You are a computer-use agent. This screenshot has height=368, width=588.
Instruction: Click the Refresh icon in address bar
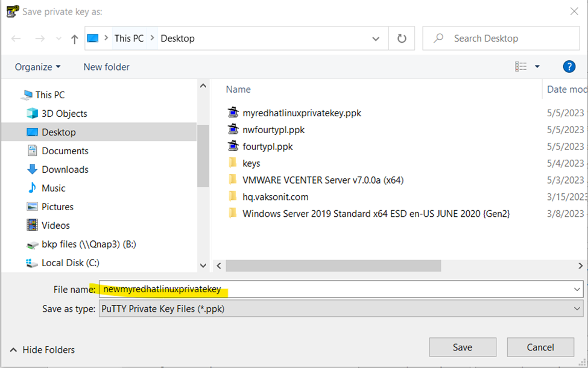click(x=401, y=39)
